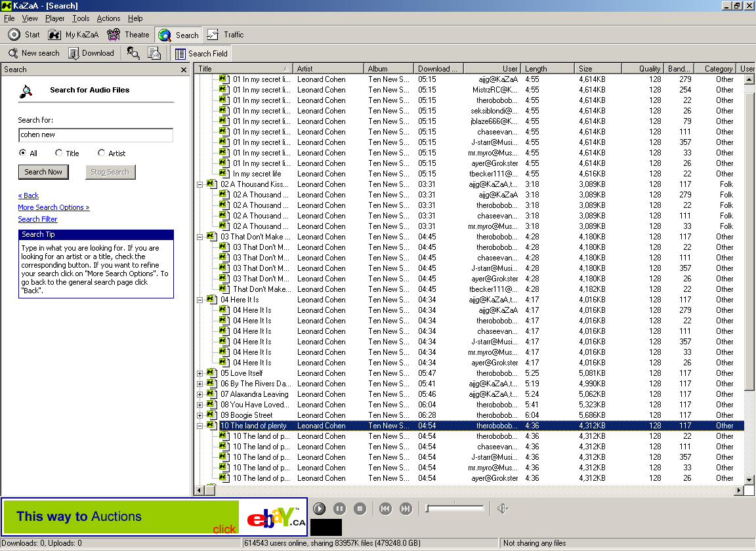Open the Actions menu
Screen dimensions: 756x551
click(x=108, y=18)
